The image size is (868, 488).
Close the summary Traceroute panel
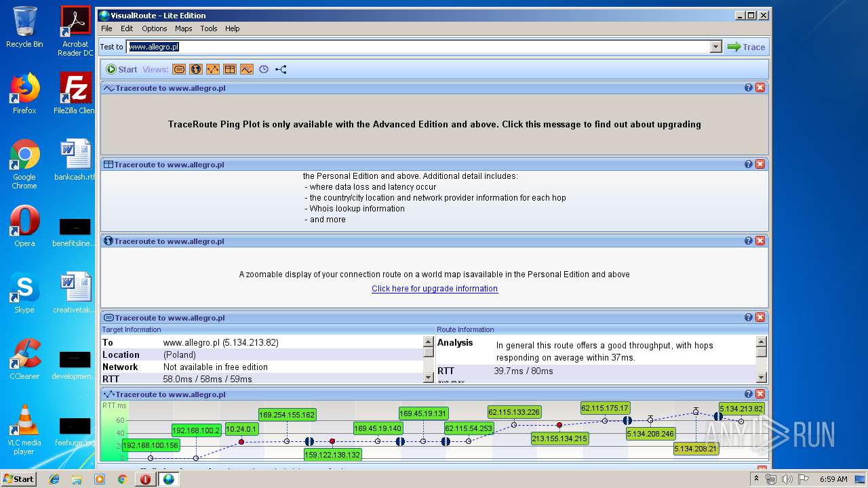pos(760,318)
